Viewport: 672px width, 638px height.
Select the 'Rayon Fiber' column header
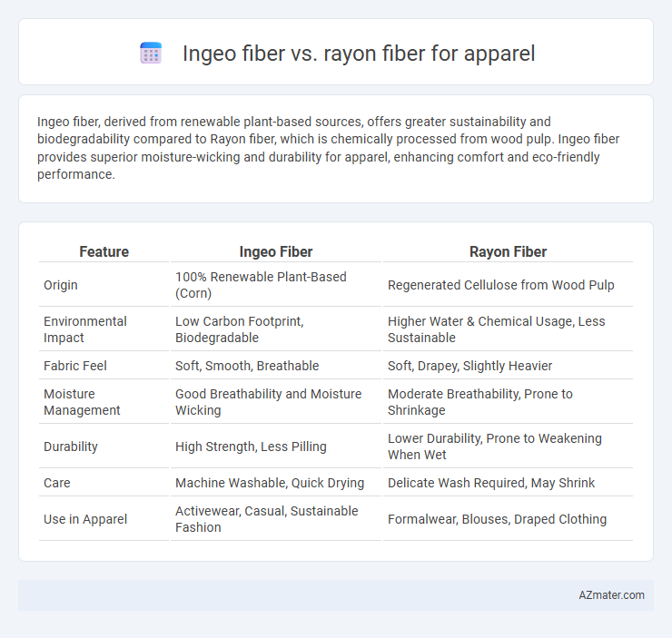coord(508,251)
